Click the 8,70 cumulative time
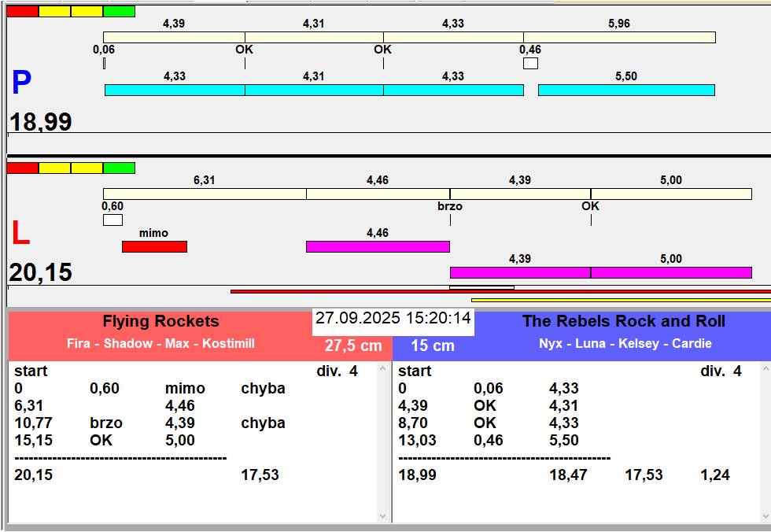Viewport: 771px width, 532px height. [x=414, y=423]
